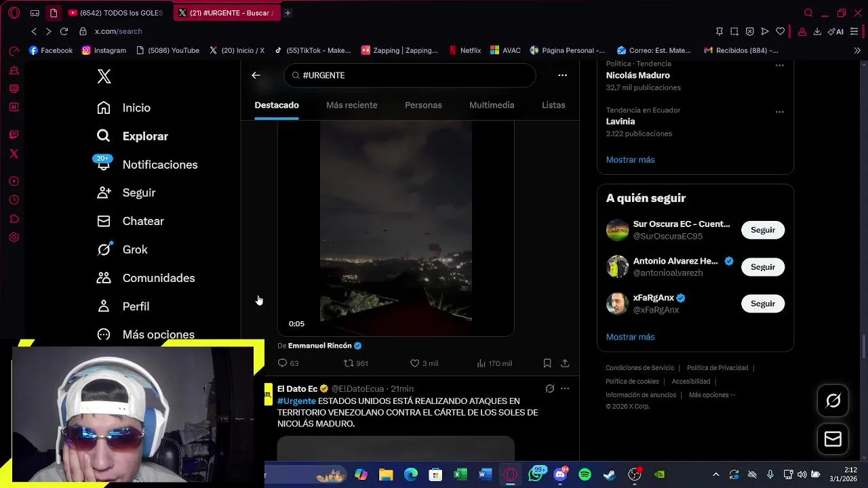This screenshot has width=868, height=488.
Task: Reply to Emmanuel Rincón's video post
Action: pos(288,363)
